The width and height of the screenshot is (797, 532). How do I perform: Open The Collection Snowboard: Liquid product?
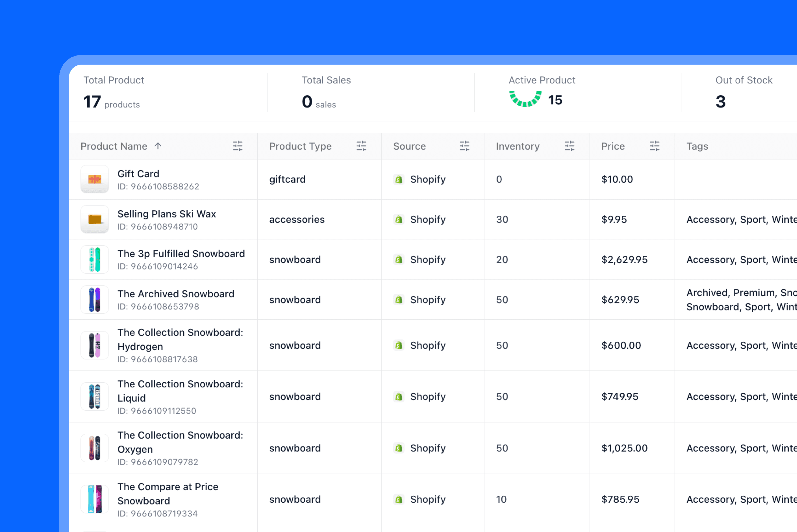[180, 390]
